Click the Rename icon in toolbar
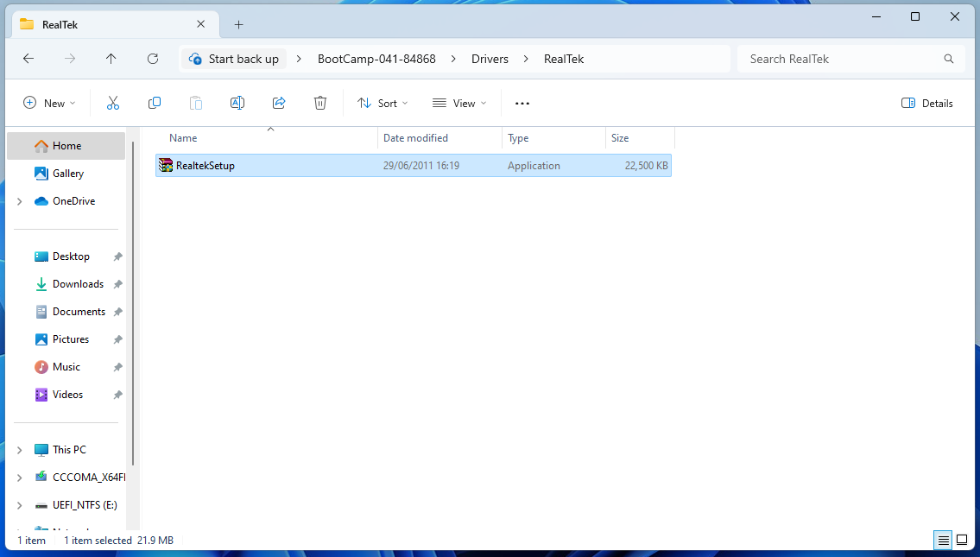The image size is (980, 557). pyautogui.click(x=237, y=103)
